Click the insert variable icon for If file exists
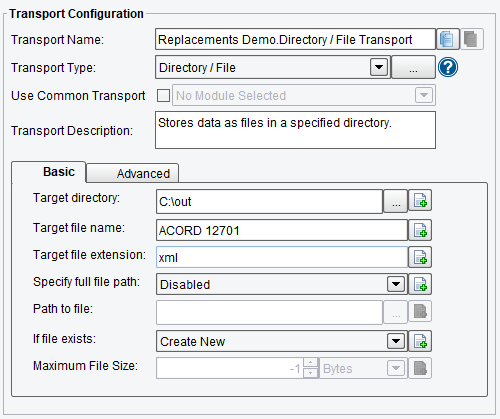 pyautogui.click(x=420, y=341)
